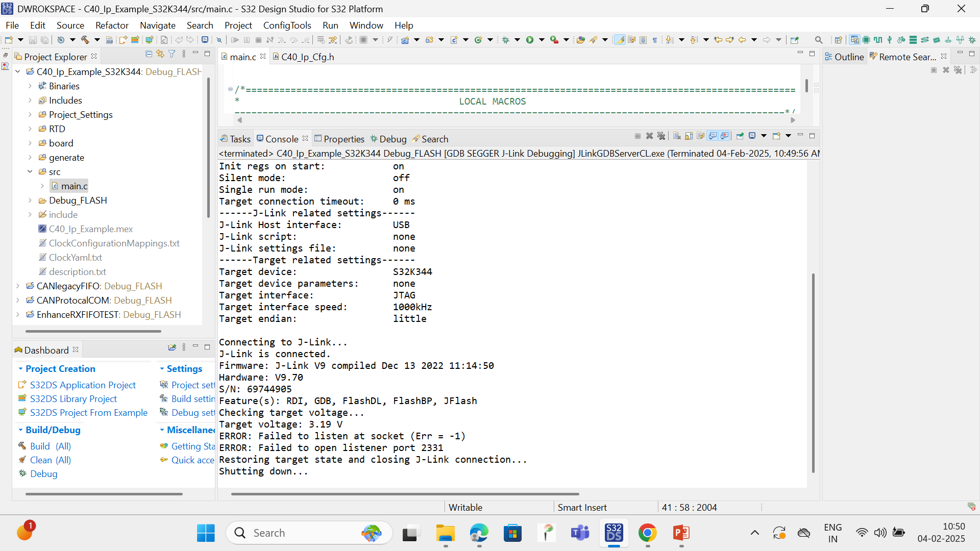The image size is (980, 551).
Task: Expand the Binaries tree node
Action: (30, 86)
